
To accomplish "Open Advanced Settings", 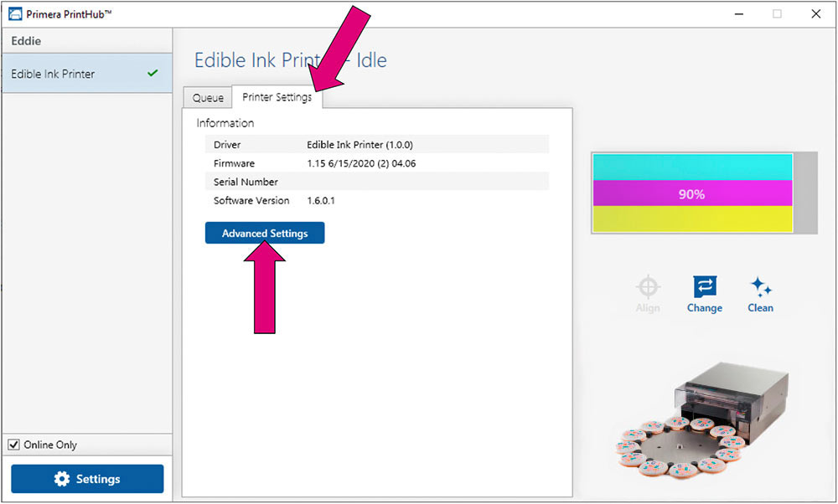I will (x=265, y=233).
